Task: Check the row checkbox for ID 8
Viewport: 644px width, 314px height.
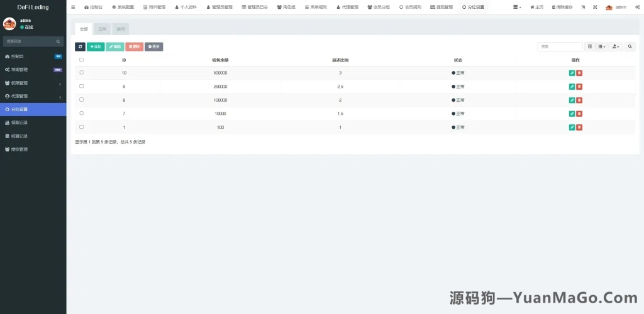Action: [81, 100]
